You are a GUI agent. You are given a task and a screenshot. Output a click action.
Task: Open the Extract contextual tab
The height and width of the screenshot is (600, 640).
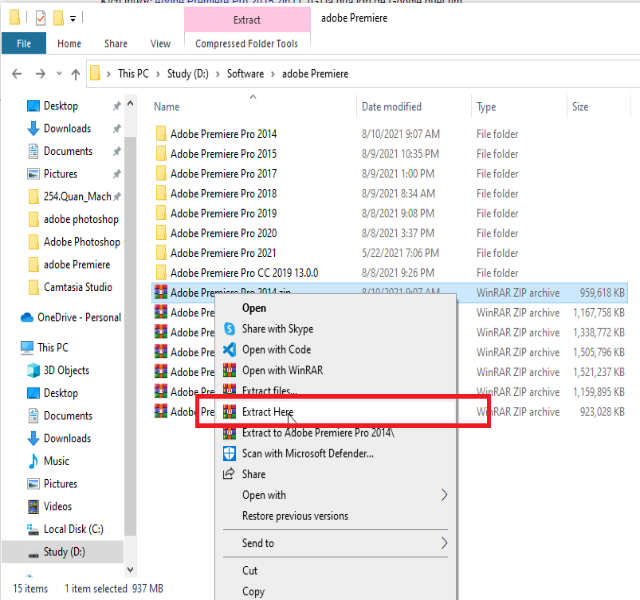coord(247,20)
